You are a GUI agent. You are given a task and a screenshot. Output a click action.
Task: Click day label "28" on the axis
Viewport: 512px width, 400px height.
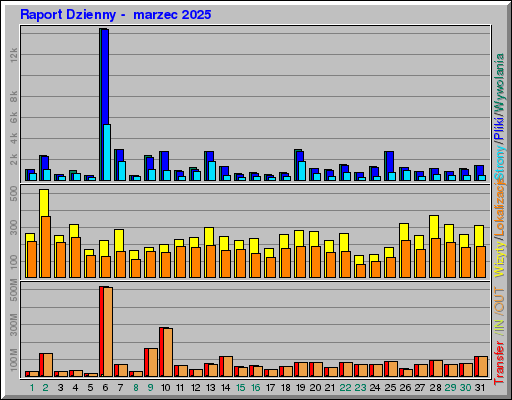click(435, 388)
